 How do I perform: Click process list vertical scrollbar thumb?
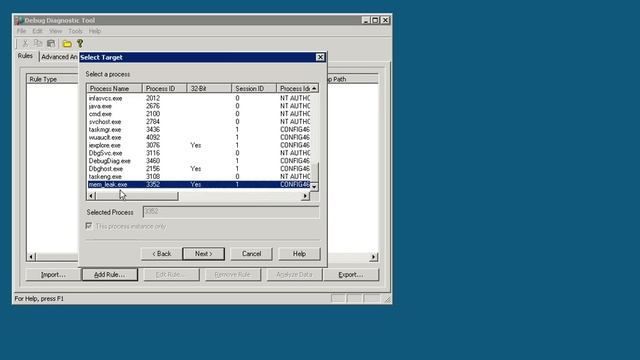pos(314,172)
